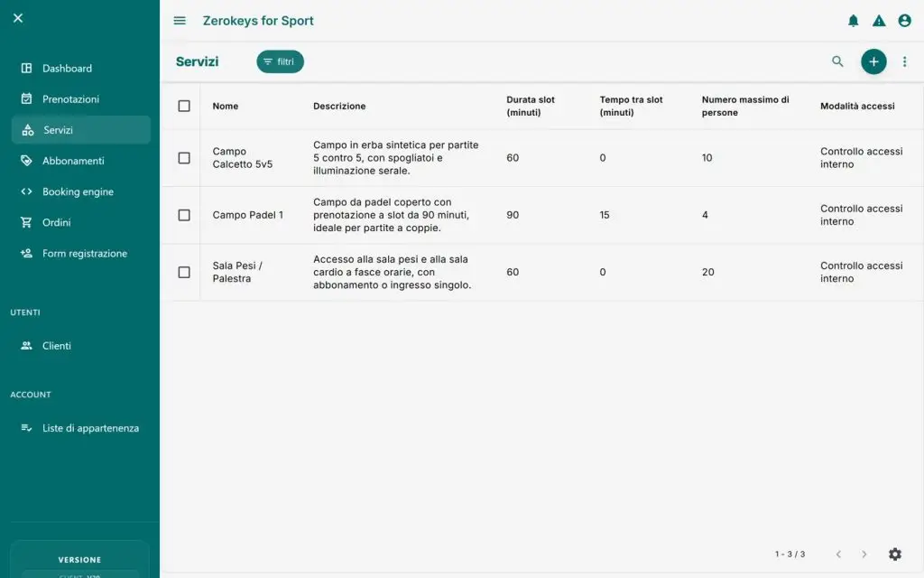Click the search magnifier icon

pos(837,61)
